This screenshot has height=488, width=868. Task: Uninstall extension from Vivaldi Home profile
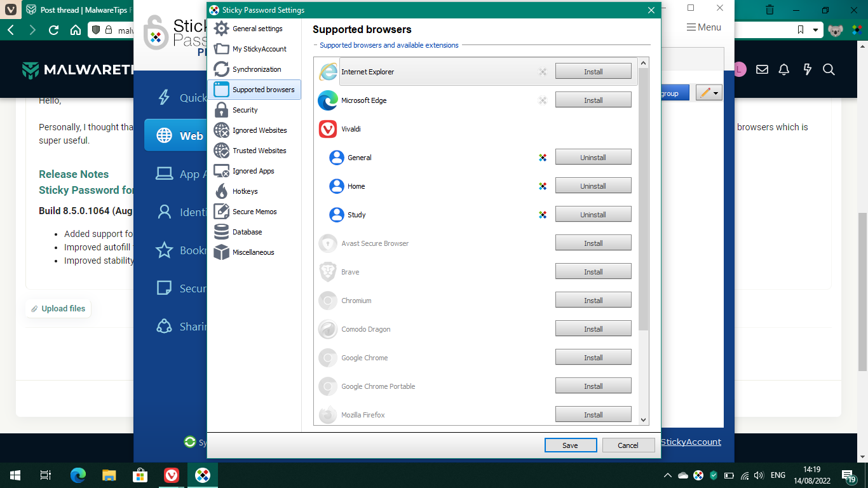coord(593,186)
